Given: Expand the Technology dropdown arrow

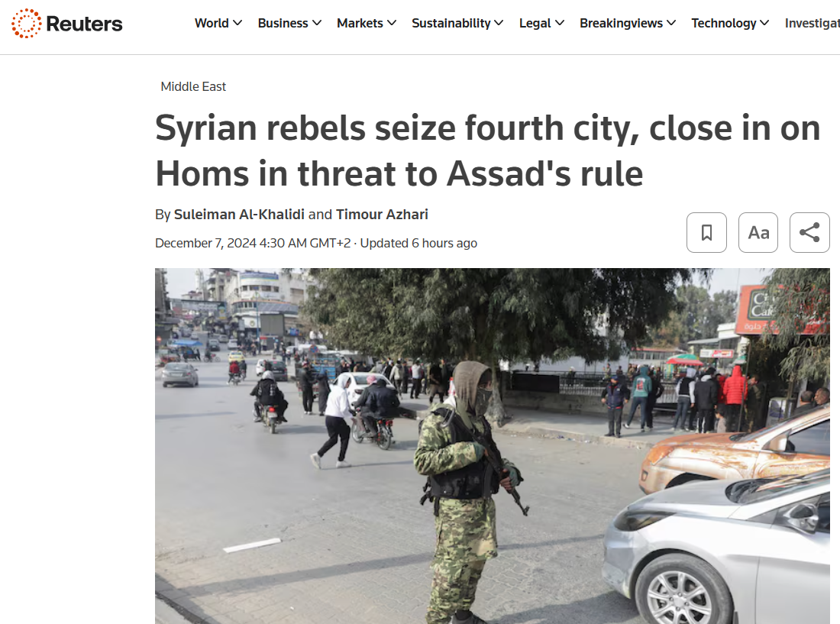Looking at the screenshot, I should click(764, 23).
